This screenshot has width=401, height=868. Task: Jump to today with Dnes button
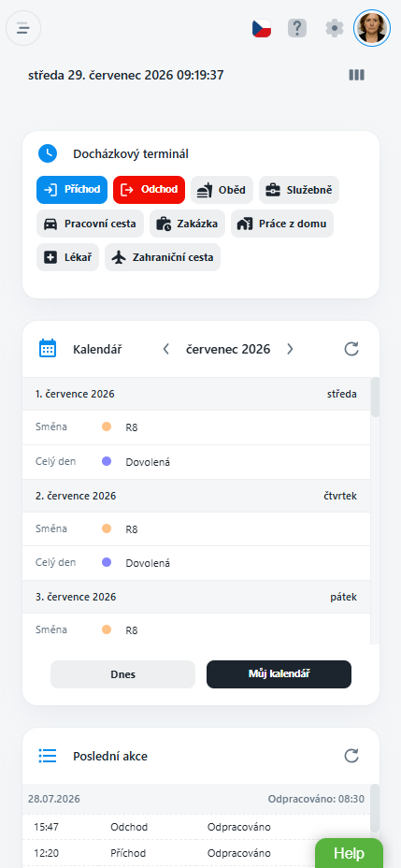[x=122, y=674]
